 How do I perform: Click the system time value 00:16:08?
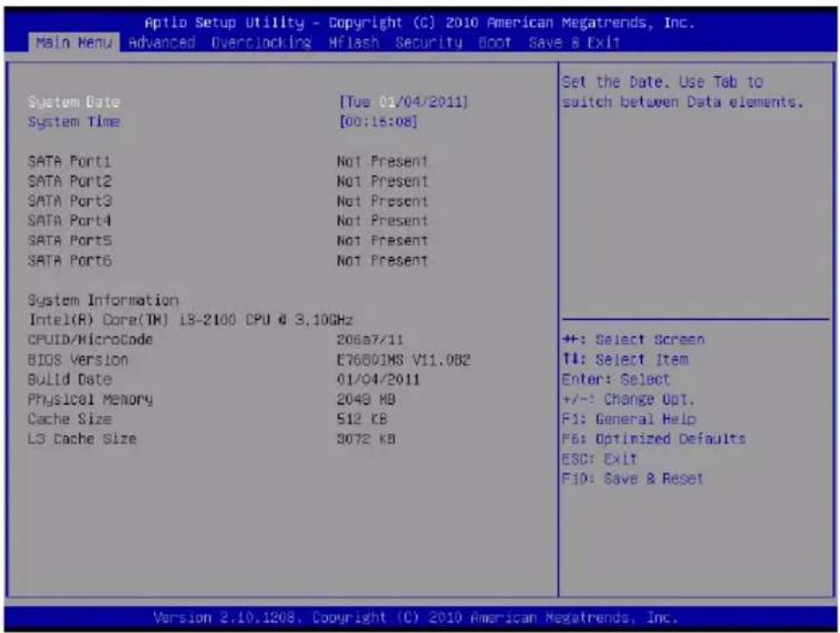point(378,122)
